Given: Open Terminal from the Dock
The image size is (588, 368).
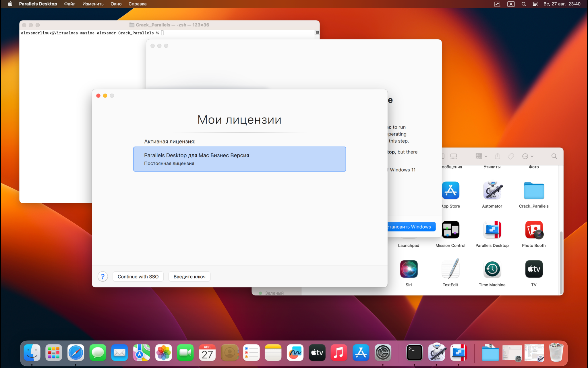Looking at the screenshot, I should [414, 352].
